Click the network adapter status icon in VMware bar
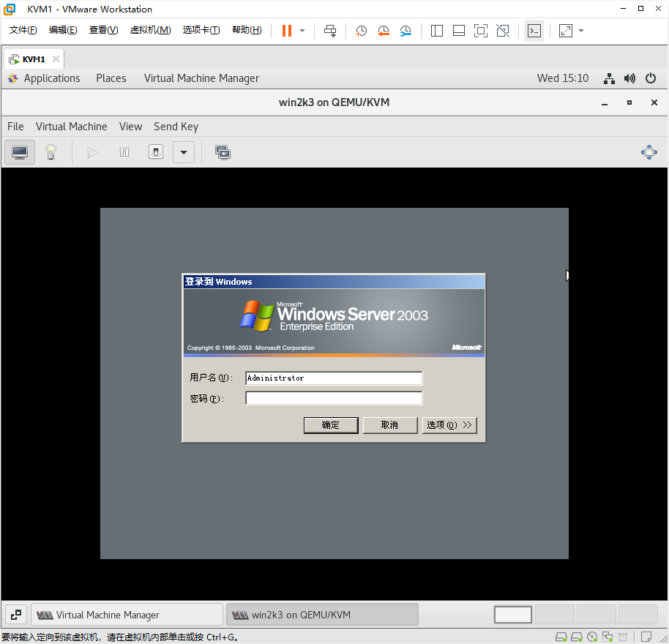669x644 pixels. coord(608,637)
